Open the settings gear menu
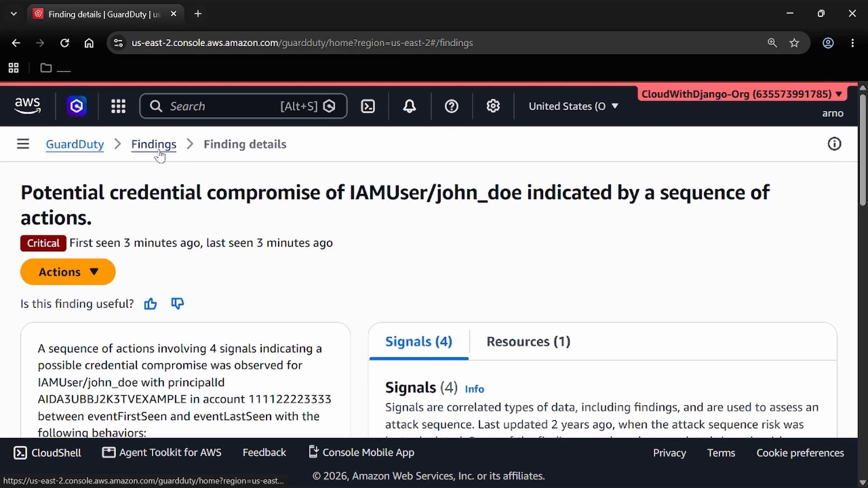Screen dimensions: 868x488 [493, 106]
